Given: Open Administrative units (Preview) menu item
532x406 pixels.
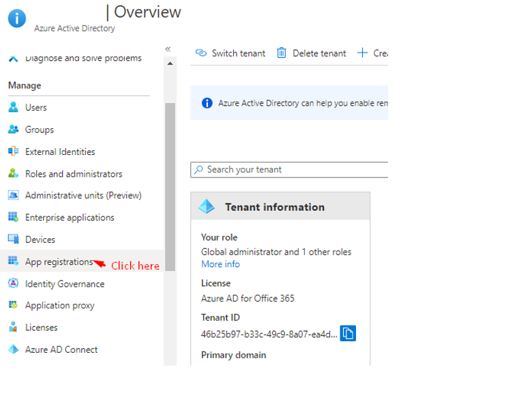Looking at the screenshot, I should 83,195.
